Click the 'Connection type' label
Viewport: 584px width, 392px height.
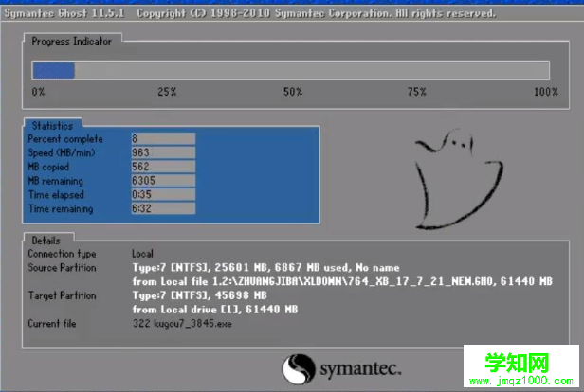click(63, 254)
